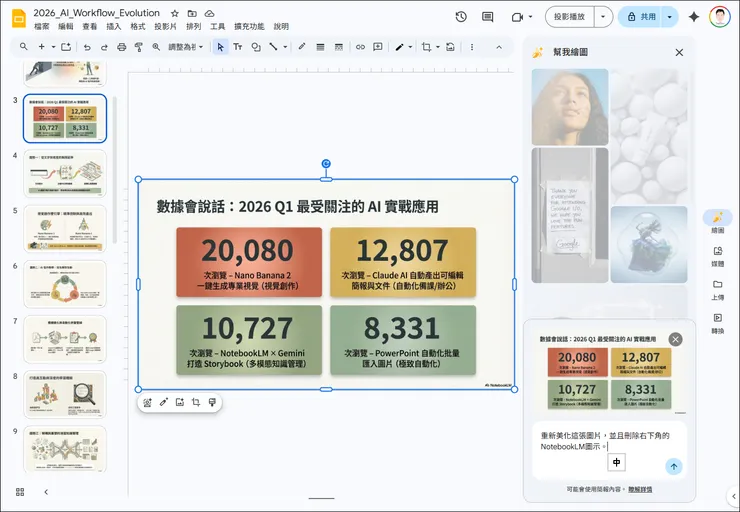Open the 檔案 menu
740x512 pixels.
click(x=42, y=26)
